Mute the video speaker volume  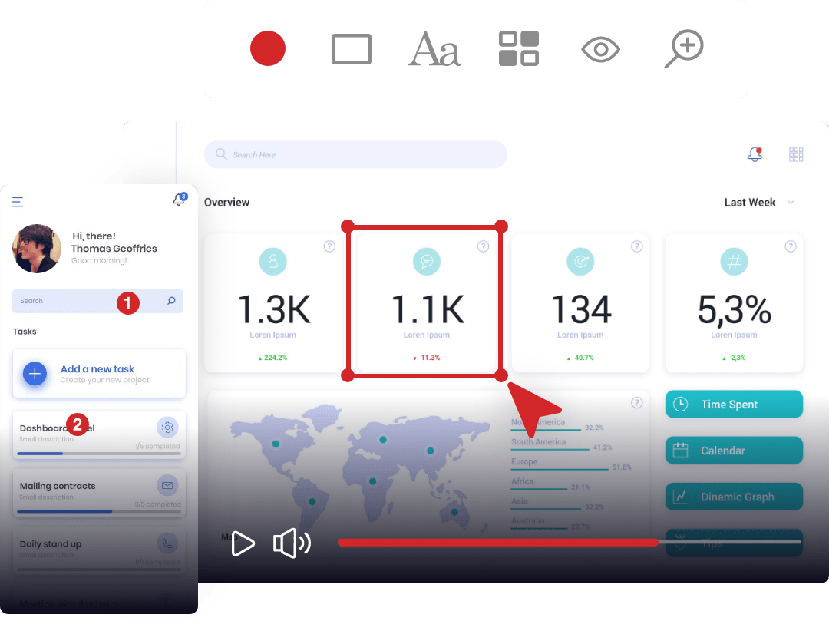pyautogui.click(x=291, y=543)
